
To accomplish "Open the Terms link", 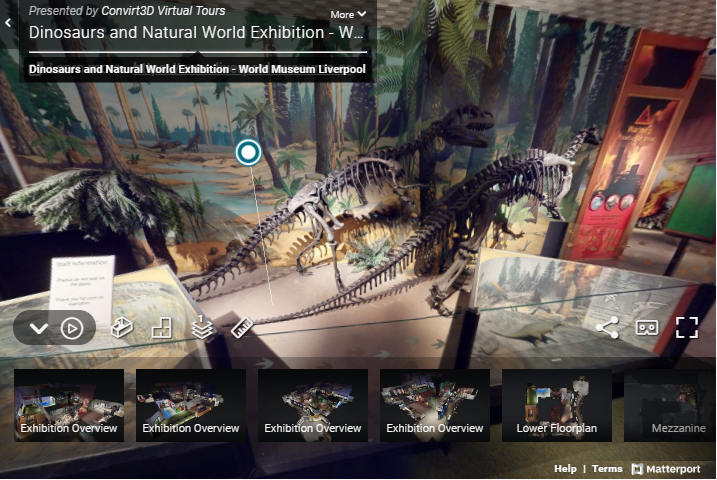I will pyautogui.click(x=606, y=469).
